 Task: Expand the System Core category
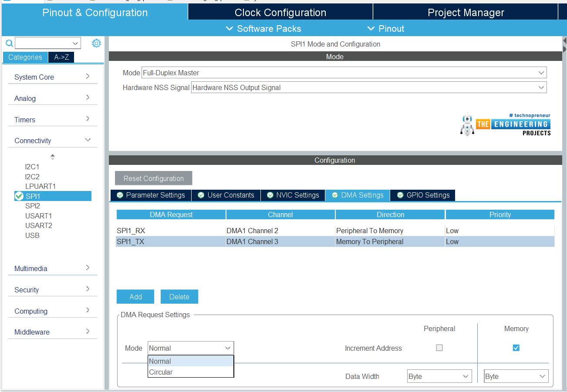click(53, 77)
